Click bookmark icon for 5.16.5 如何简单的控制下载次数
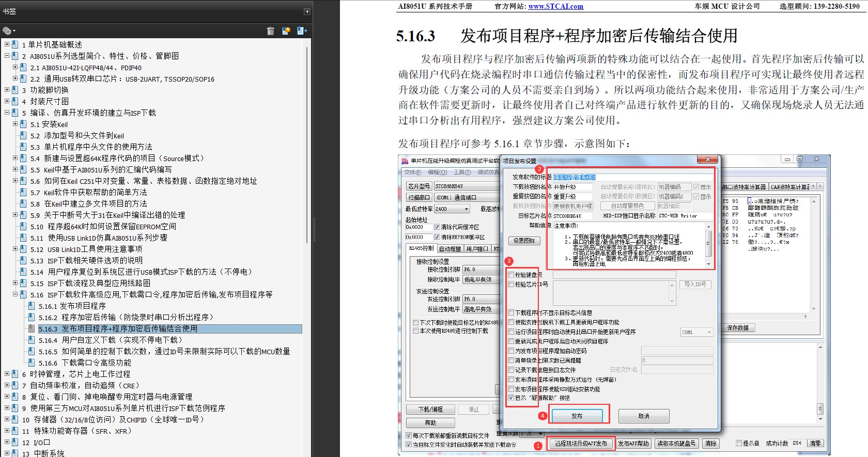 [x=32, y=351]
